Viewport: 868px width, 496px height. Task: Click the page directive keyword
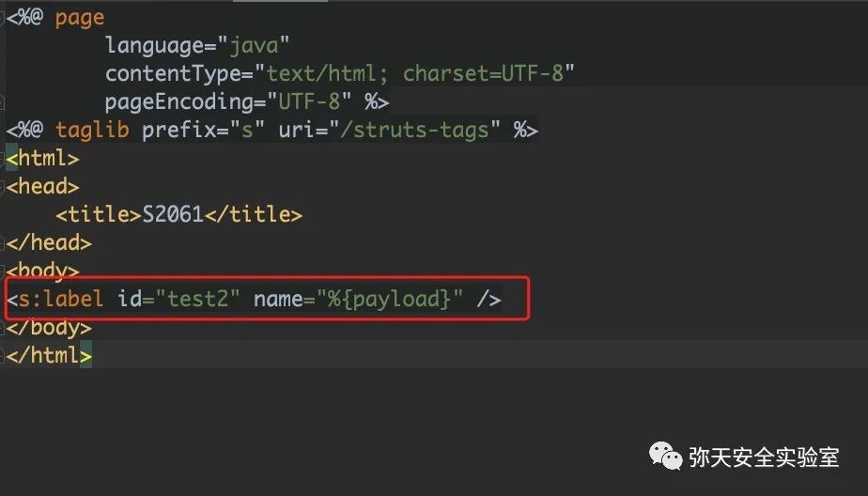tap(80, 18)
